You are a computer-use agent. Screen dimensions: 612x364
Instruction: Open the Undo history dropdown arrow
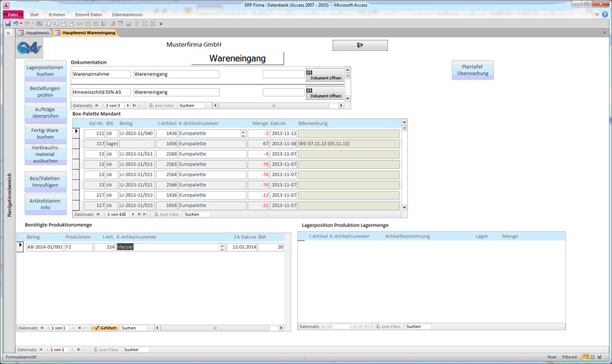[x=21, y=23]
